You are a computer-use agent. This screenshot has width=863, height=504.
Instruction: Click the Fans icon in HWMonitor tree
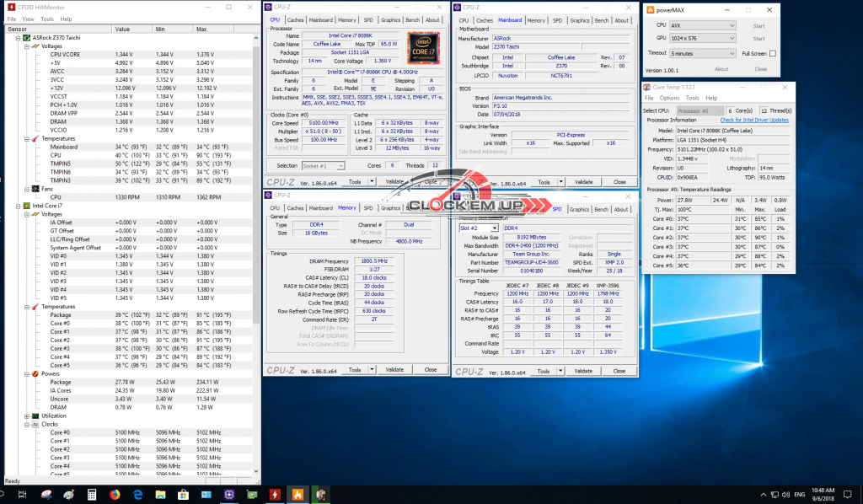[35, 189]
